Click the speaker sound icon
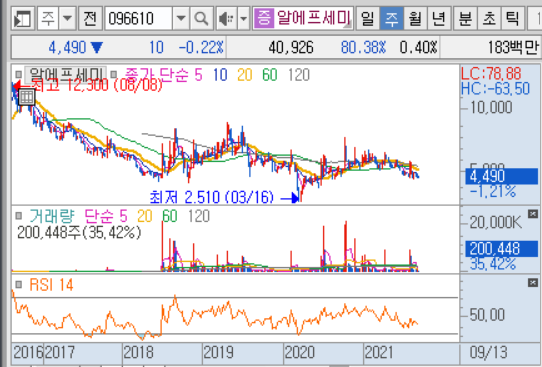This screenshot has height=367, width=542. click(226, 18)
